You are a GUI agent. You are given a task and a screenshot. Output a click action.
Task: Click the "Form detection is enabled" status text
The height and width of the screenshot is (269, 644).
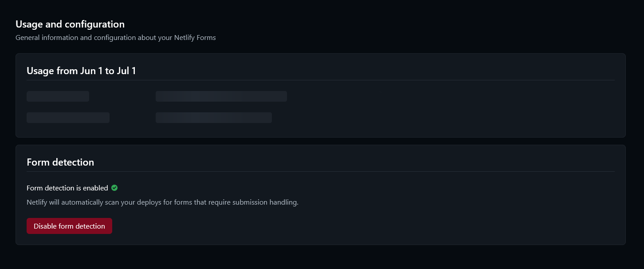(x=67, y=188)
